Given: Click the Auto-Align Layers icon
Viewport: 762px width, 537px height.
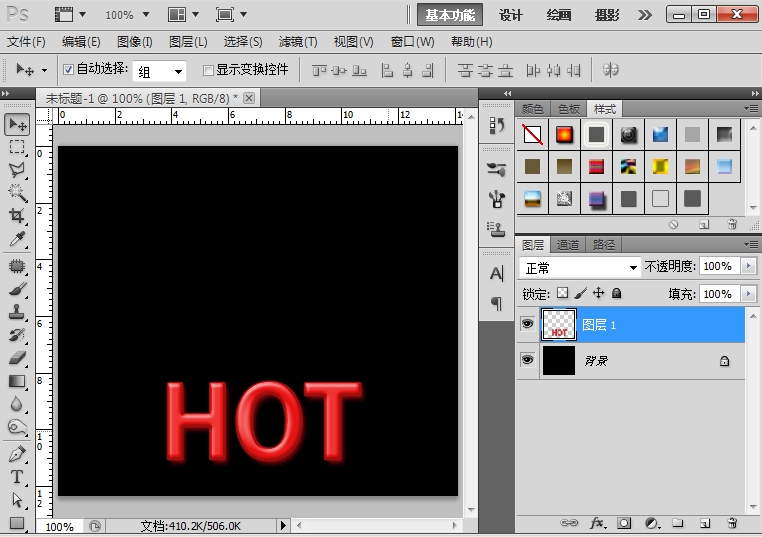Looking at the screenshot, I should [x=610, y=70].
